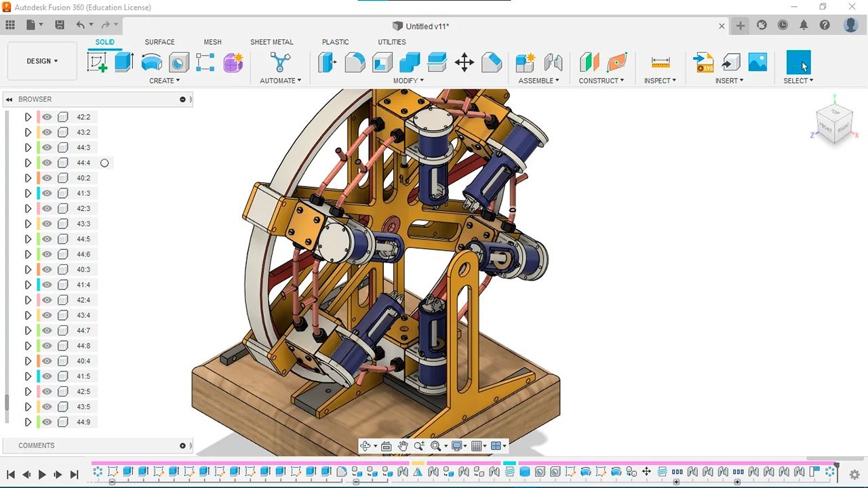Screen dimensions: 868x488
Task: Click the Save icon
Action: point(60,25)
